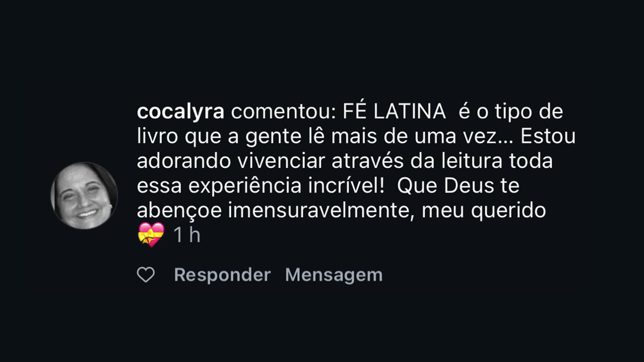Image resolution: width=644 pixels, height=362 pixels.
Task: Click the phrase "através da leitura toda"
Action: (x=442, y=161)
